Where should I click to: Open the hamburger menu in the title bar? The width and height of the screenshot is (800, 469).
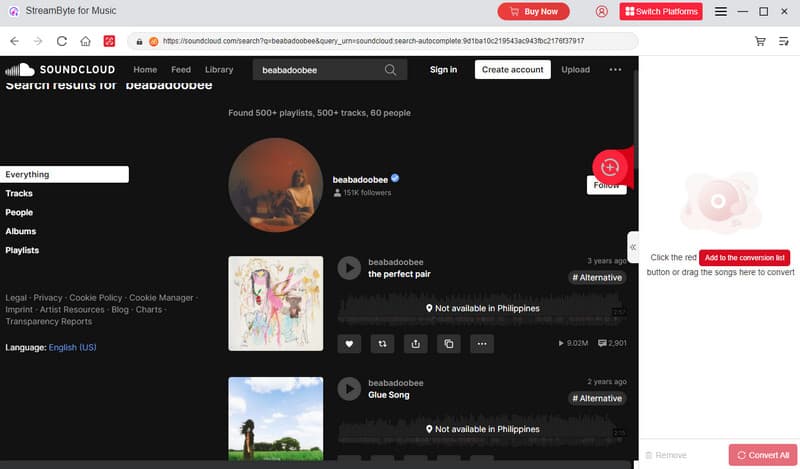[720, 11]
